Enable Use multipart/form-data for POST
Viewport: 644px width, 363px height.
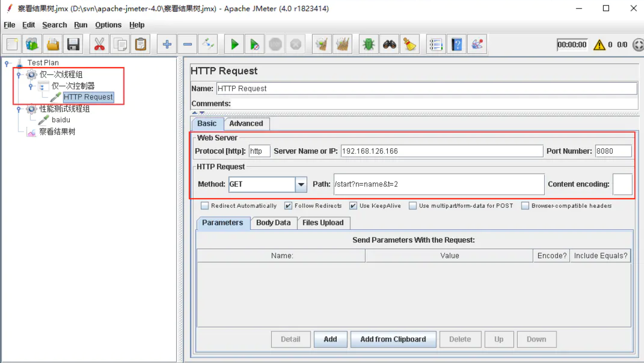[413, 206]
